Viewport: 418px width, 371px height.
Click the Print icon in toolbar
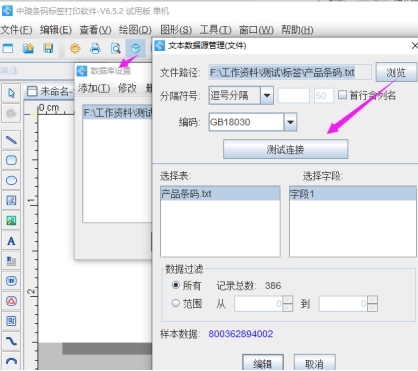[x=95, y=49]
